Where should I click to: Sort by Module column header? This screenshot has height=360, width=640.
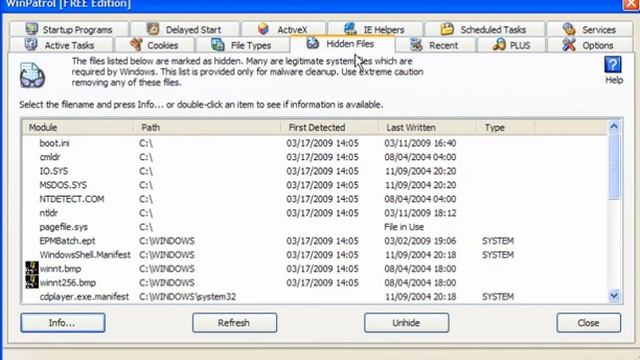tap(78, 127)
